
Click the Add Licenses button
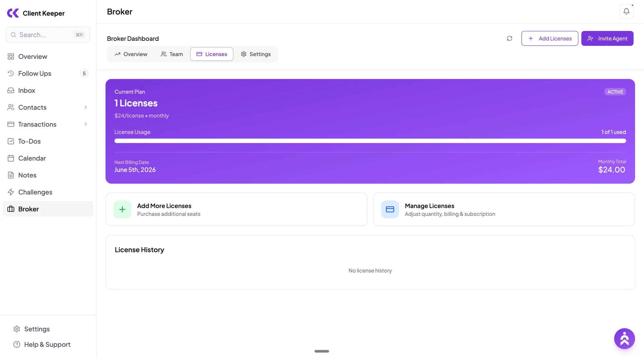[550, 38]
